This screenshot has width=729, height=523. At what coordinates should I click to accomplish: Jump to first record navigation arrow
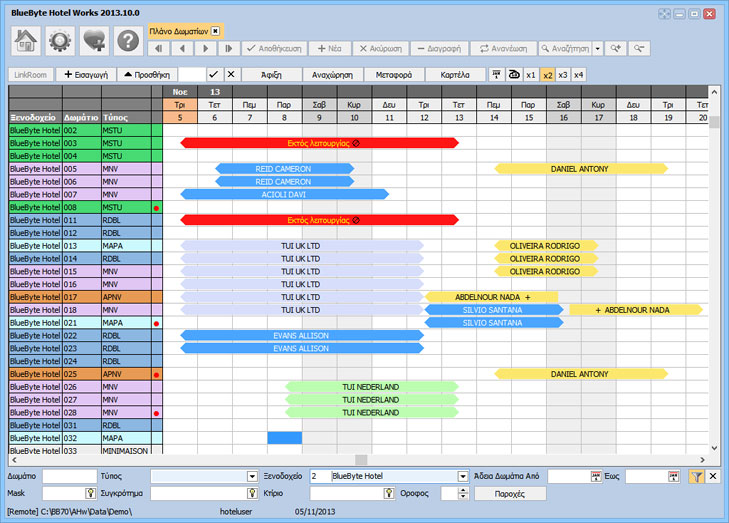(x=160, y=48)
